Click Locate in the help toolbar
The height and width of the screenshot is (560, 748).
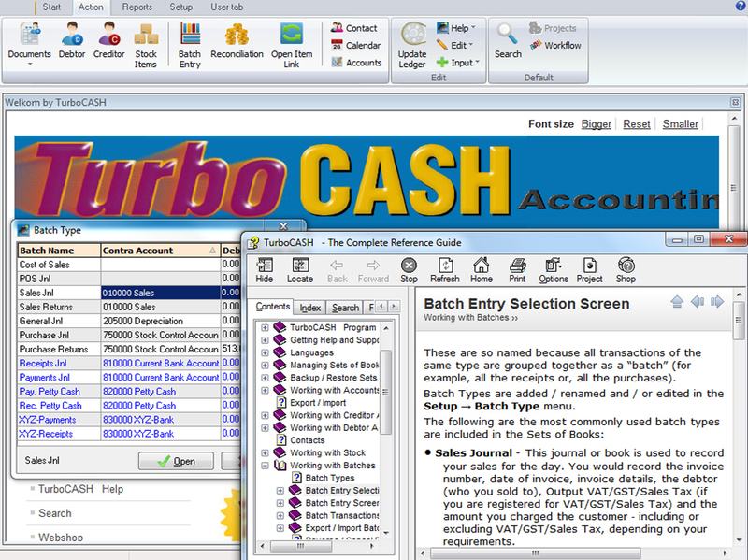point(300,270)
